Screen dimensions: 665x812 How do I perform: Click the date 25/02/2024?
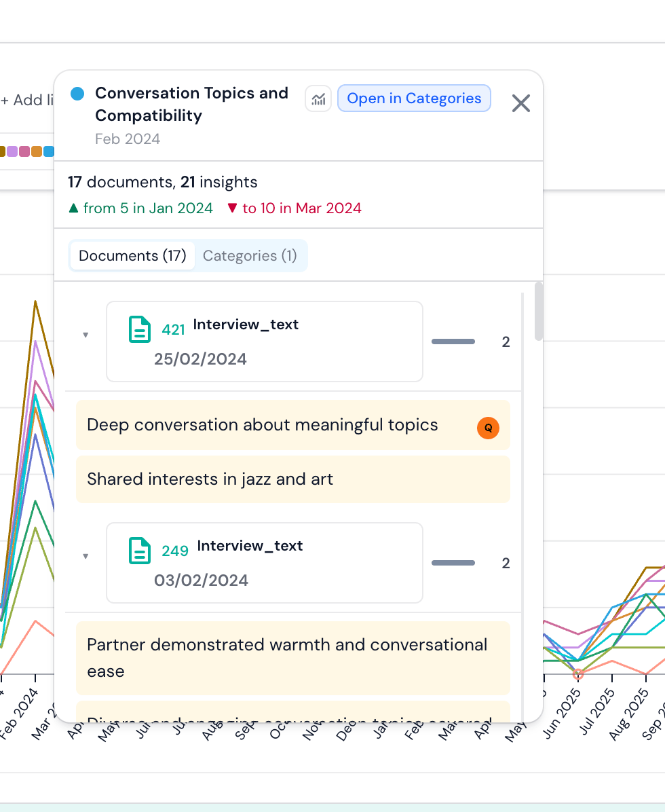click(200, 359)
